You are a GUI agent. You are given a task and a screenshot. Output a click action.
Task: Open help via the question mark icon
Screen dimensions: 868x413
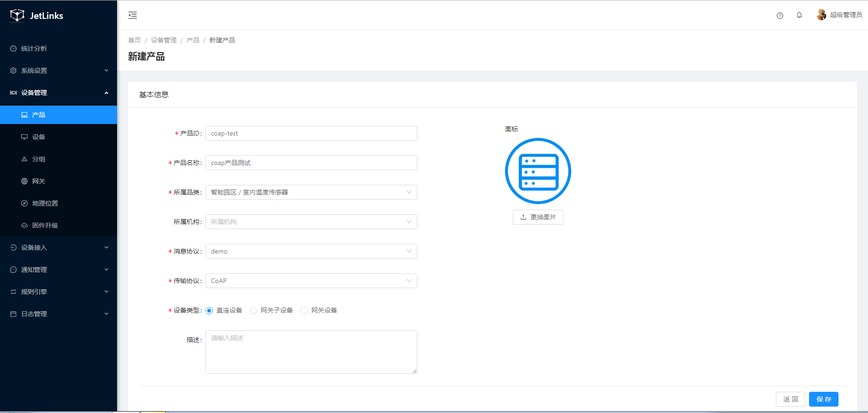tap(780, 16)
